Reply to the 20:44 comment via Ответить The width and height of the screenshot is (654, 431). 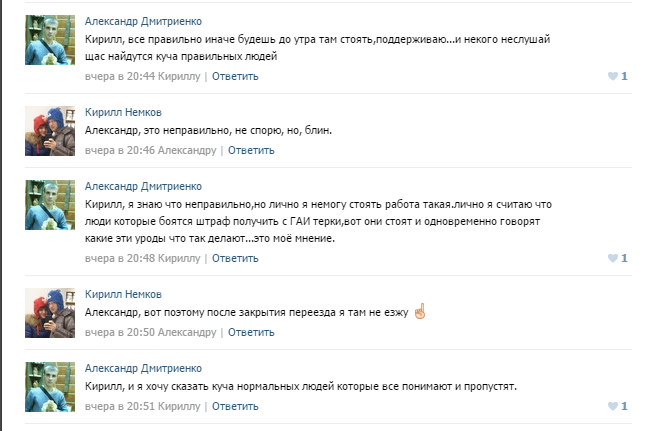(235, 76)
